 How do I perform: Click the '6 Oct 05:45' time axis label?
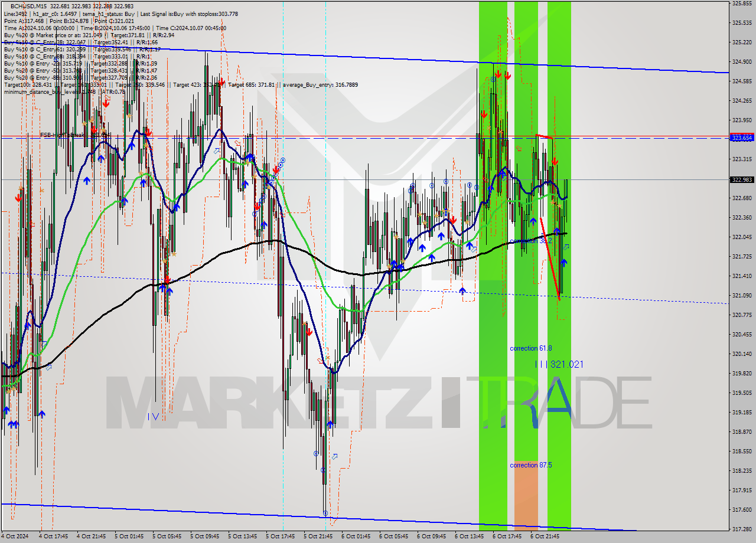[x=393, y=537]
